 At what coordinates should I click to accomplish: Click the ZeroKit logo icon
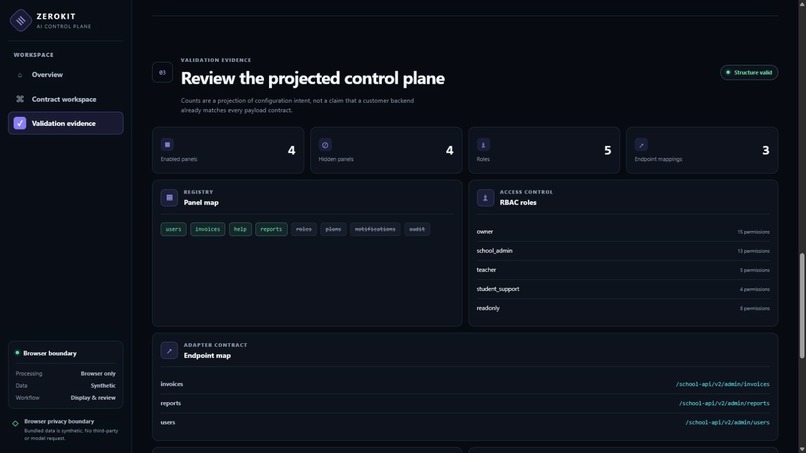pos(21,21)
